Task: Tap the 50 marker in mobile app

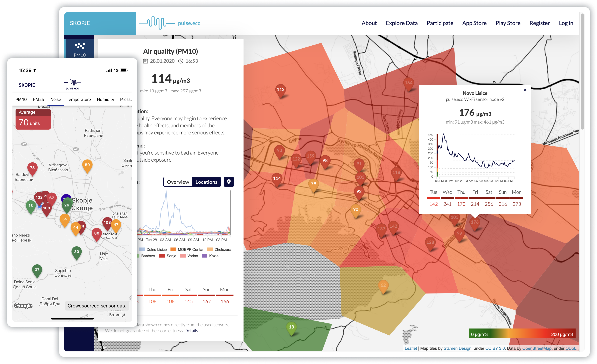Action: click(x=87, y=166)
